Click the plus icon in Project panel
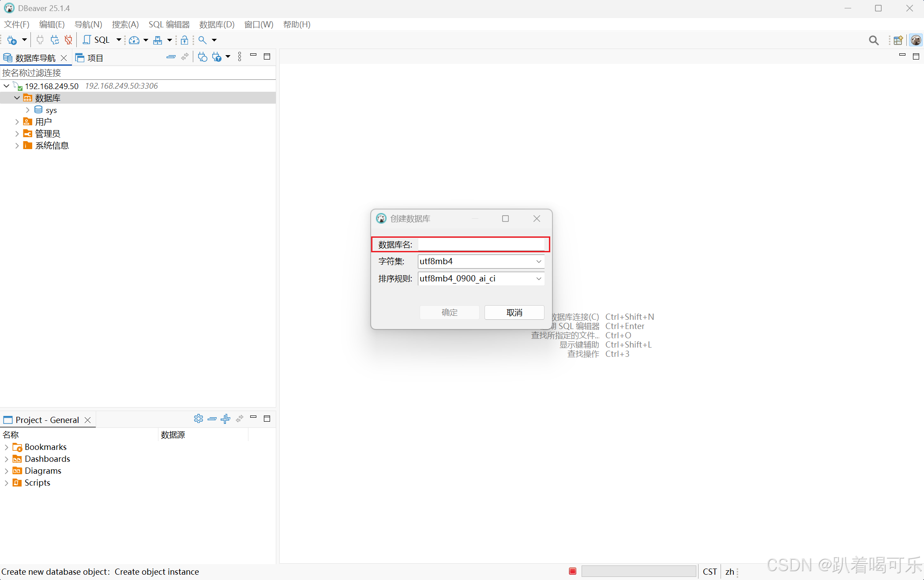Viewport: 924px width, 580px height. coord(225,419)
